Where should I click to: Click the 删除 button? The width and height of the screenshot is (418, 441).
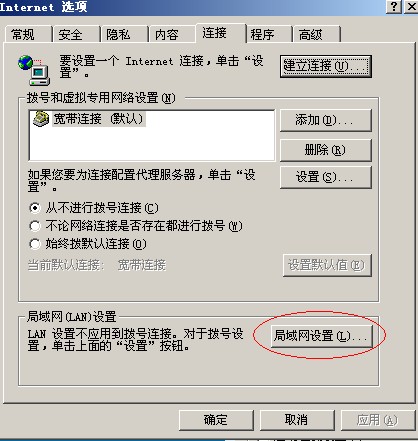[326, 150]
